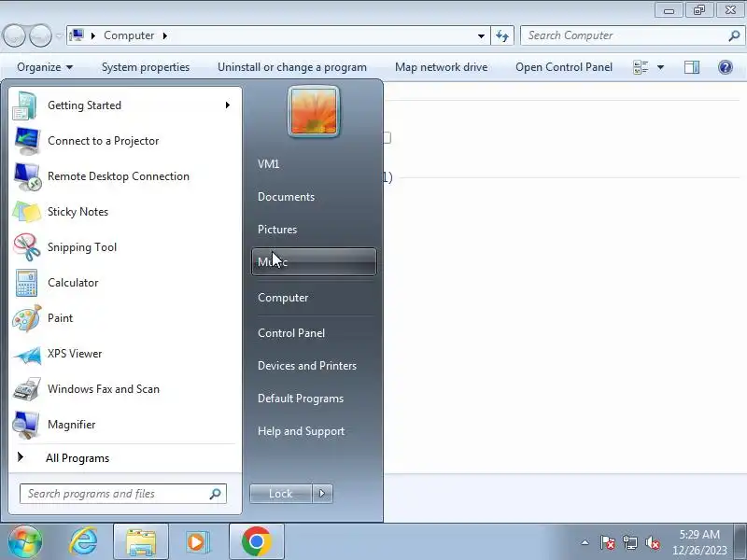Viewport: 747px width, 560px height.
Task: Launch the Magnifier icon
Action: pos(26,425)
